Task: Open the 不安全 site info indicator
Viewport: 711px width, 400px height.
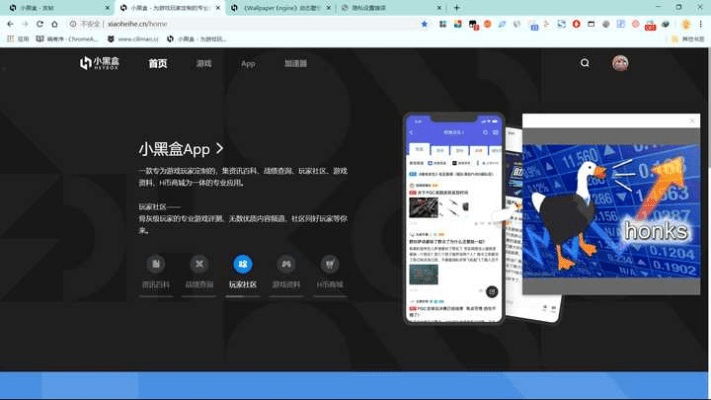Action: 85,24
